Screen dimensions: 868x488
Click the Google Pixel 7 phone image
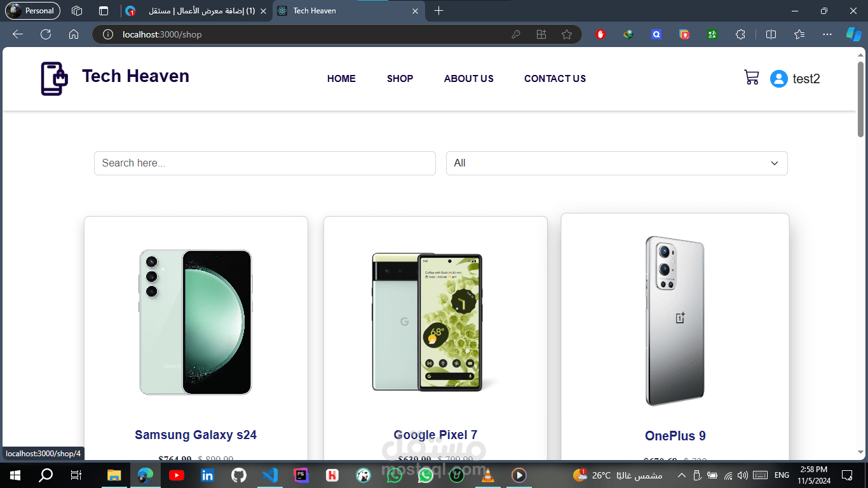pos(435,322)
